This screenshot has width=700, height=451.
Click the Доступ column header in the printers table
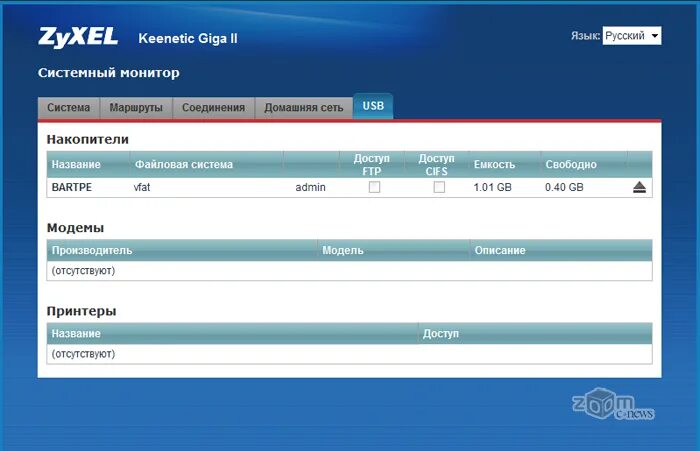440,333
